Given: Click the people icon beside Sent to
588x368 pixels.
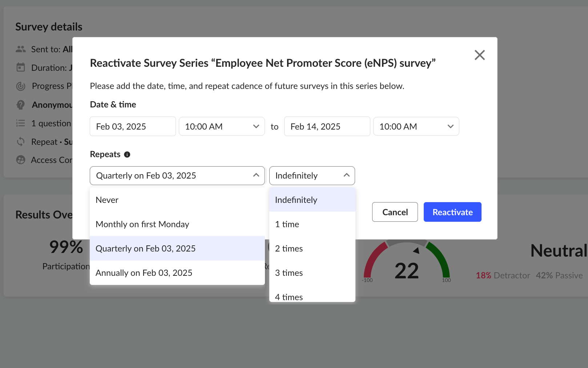Looking at the screenshot, I should pyautogui.click(x=21, y=49).
